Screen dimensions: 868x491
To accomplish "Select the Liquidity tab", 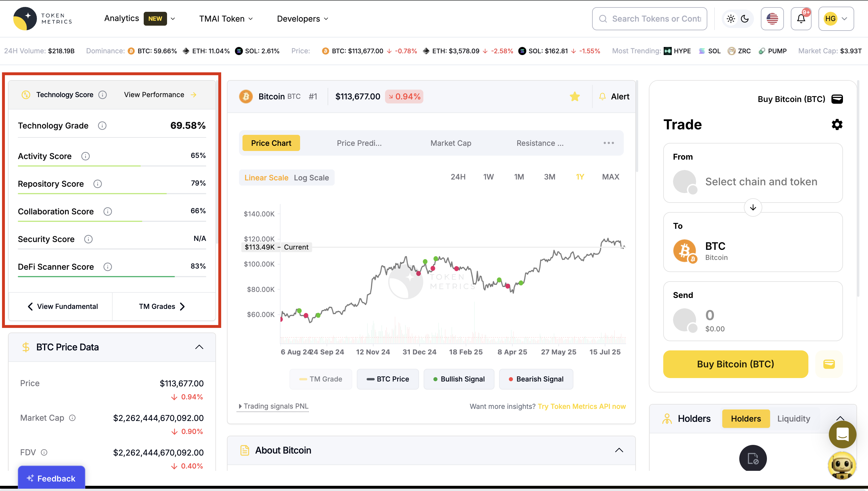I will (x=793, y=418).
